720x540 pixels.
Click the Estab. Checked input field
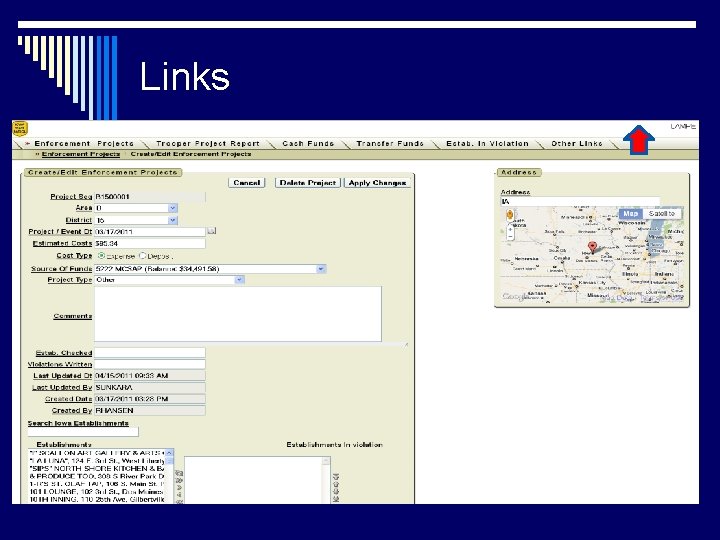click(x=150, y=353)
